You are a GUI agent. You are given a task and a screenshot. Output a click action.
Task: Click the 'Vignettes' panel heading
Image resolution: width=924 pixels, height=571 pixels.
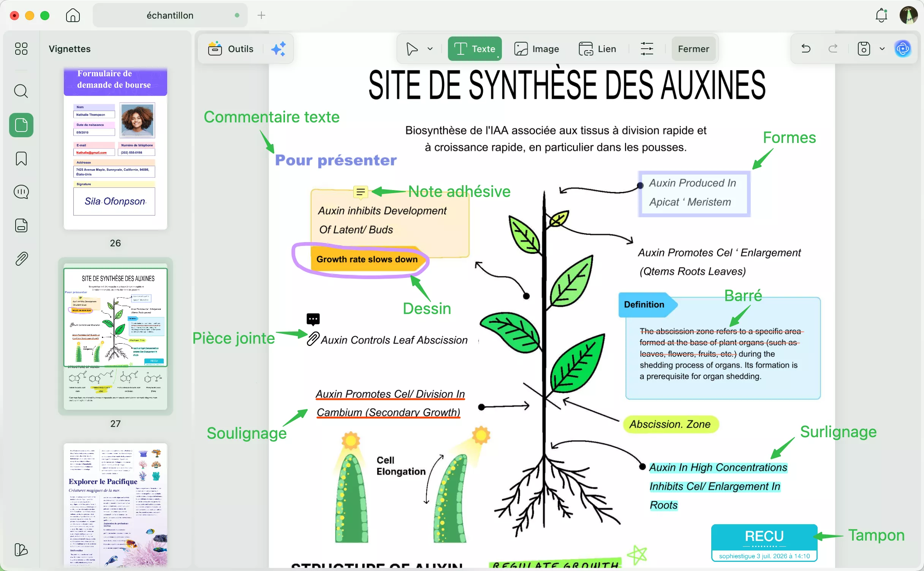point(70,49)
